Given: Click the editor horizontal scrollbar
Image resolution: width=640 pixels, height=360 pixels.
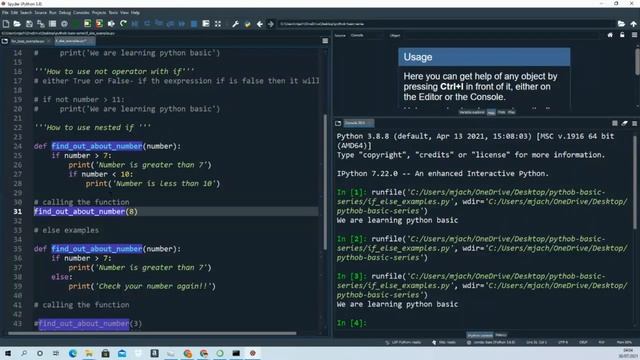Looking at the screenshot, I should (152, 333).
